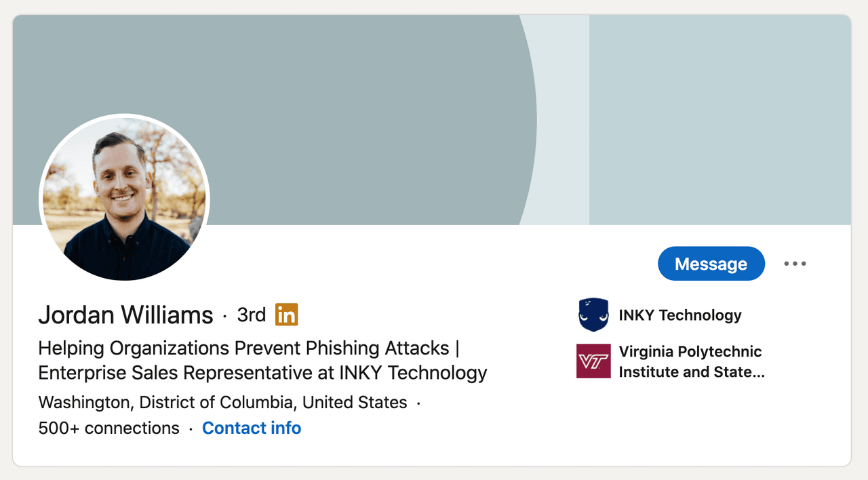Viewport: 868px width, 480px height.
Task: Open the INKY Technology company name link
Action: tap(679, 315)
